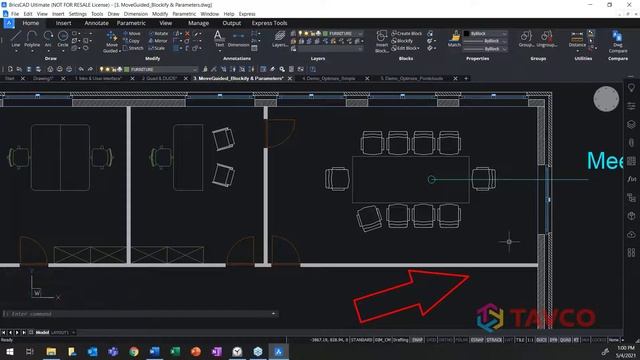The image size is (640, 360).
Task: Open the FURNITURE layer dropdown in toolbar
Action: tap(149, 69)
